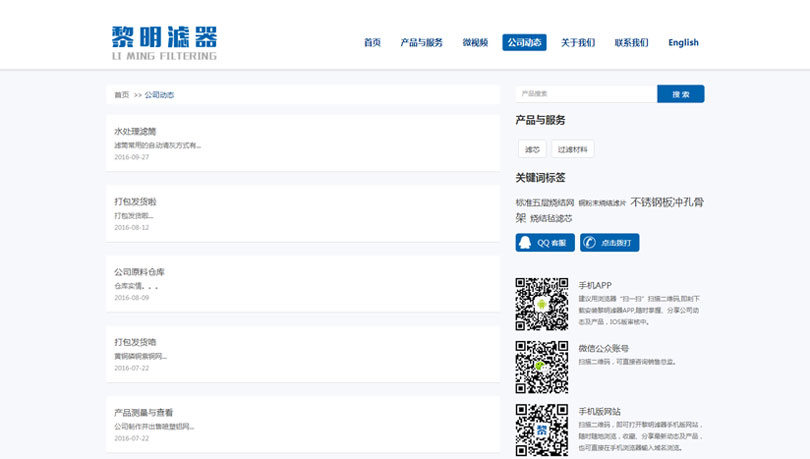Image resolution: width=810 pixels, height=459 pixels.
Task: Click the 黎明滤器 site logo
Action: [164, 42]
